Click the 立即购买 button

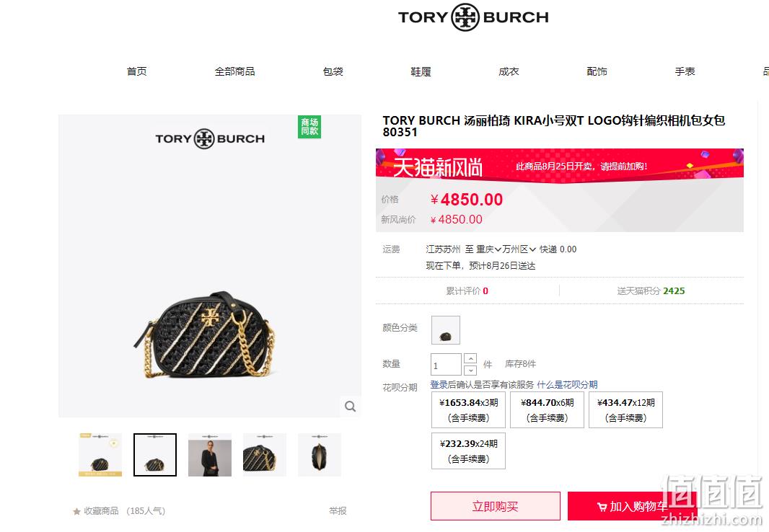(x=496, y=506)
